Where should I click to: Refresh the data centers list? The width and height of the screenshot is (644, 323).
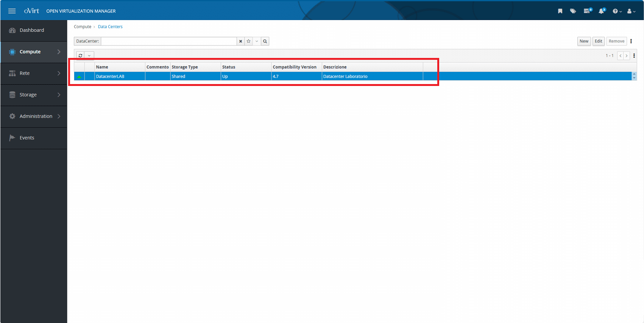pyautogui.click(x=80, y=55)
